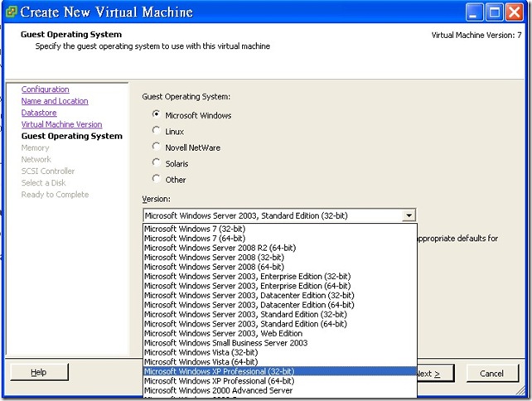Select highlighted Windows XP Professional (32-bit)
532x401 pixels.
tap(280, 371)
